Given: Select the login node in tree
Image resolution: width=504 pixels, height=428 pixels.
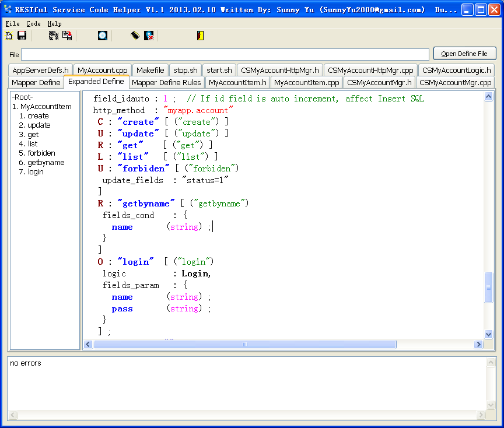Looking at the screenshot, I should click(x=36, y=172).
